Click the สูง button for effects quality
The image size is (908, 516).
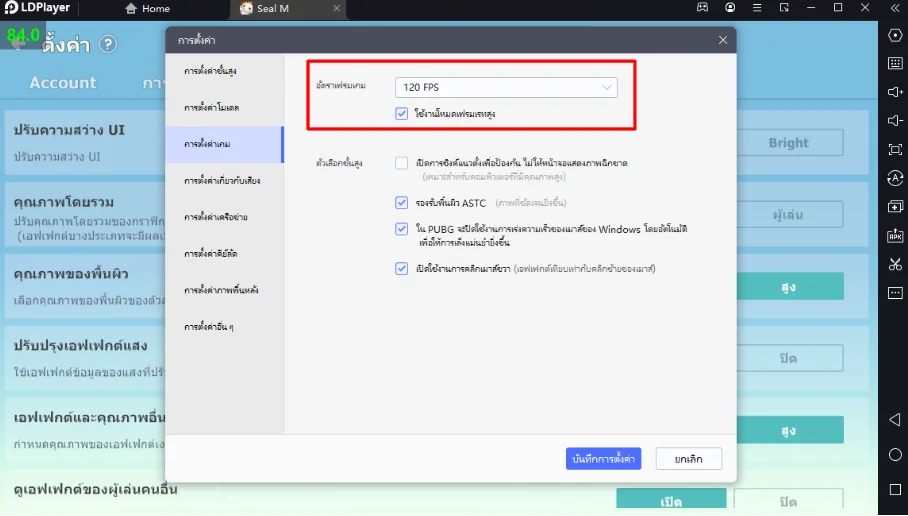[x=789, y=430]
